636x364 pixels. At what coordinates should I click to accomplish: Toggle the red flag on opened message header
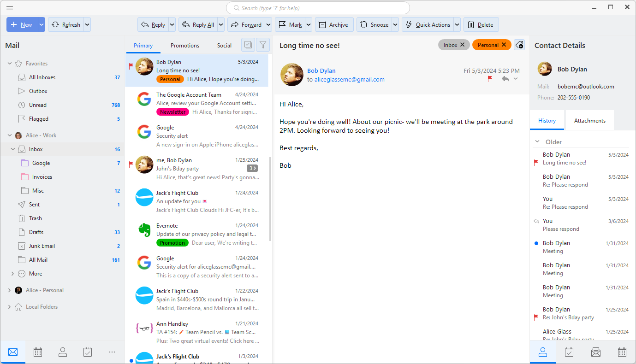coord(490,79)
